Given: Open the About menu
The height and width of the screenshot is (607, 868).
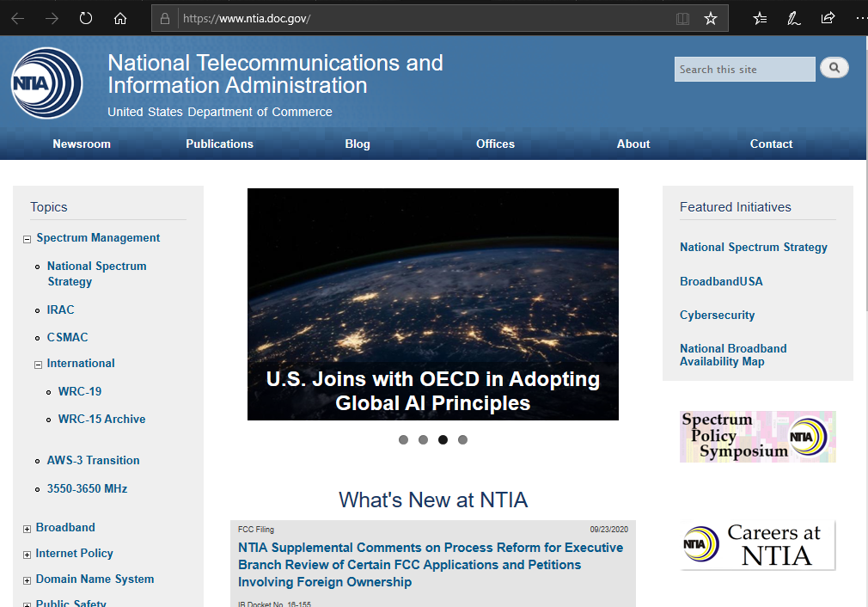Looking at the screenshot, I should click(633, 144).
